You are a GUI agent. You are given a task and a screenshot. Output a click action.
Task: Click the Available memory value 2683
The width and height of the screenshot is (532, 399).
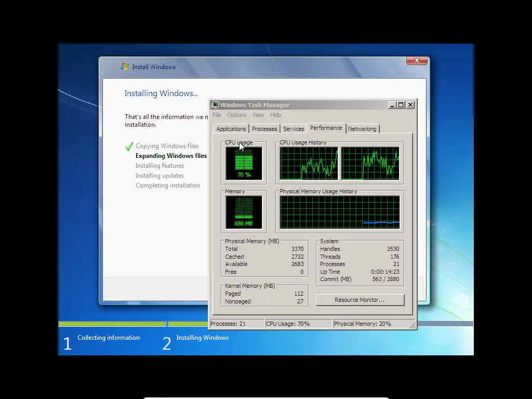298,264
